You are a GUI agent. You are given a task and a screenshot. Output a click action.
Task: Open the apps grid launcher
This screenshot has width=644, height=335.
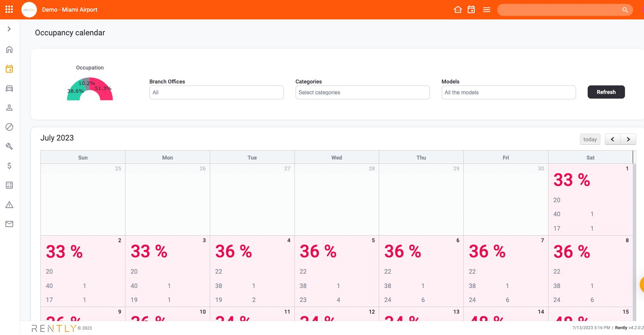pos(9,9)
